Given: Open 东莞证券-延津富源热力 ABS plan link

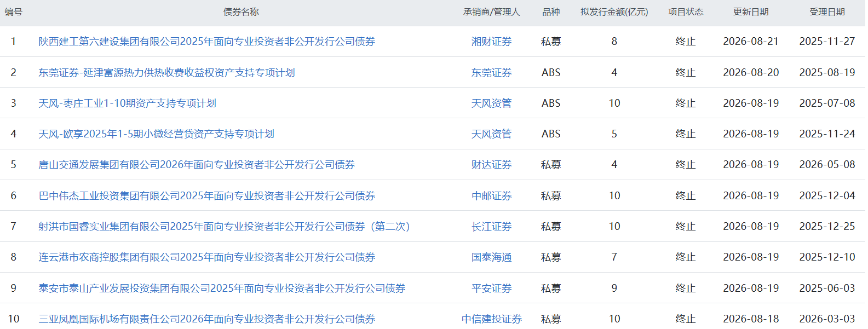Looking at the screenshot, I should click(x=166, y=72).
